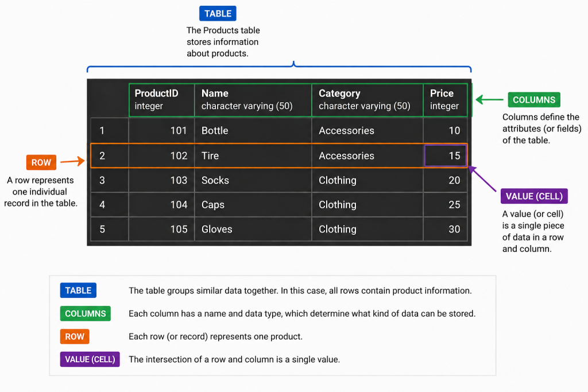Select row number 4 of the Caps row
This screenshot has width=588, height=392.
110,205
